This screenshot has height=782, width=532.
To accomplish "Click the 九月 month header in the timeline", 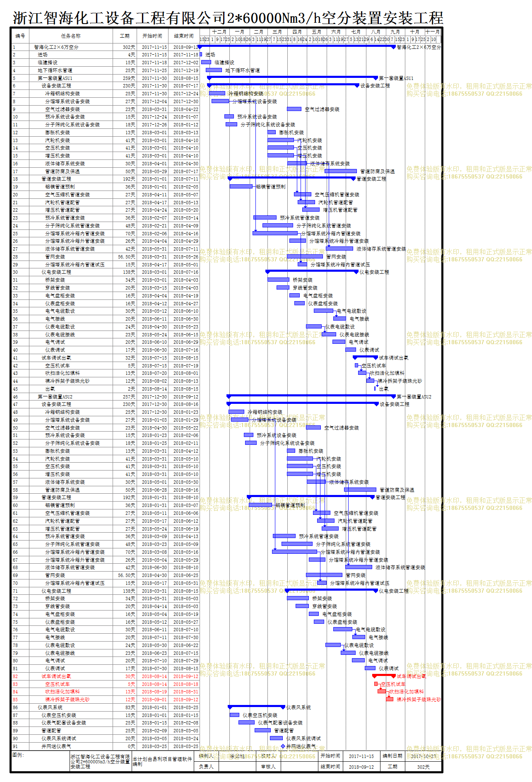I will coord(395,32).
